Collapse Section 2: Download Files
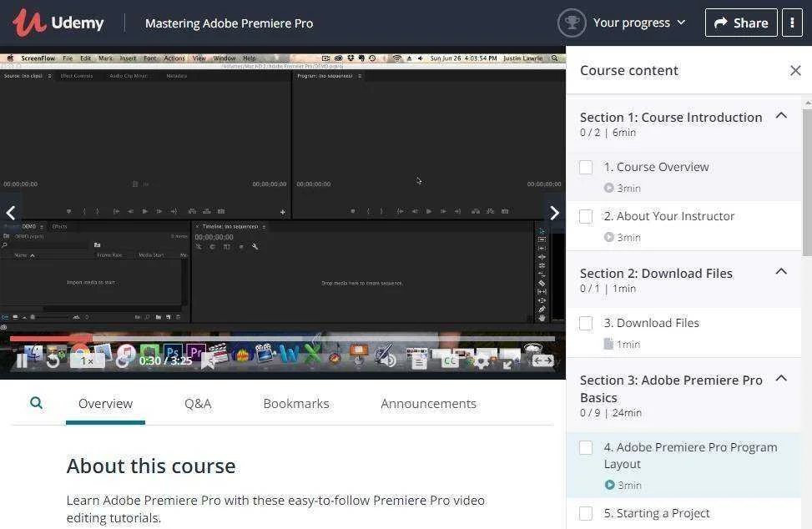The image size is (812, 529). [781, 272]
